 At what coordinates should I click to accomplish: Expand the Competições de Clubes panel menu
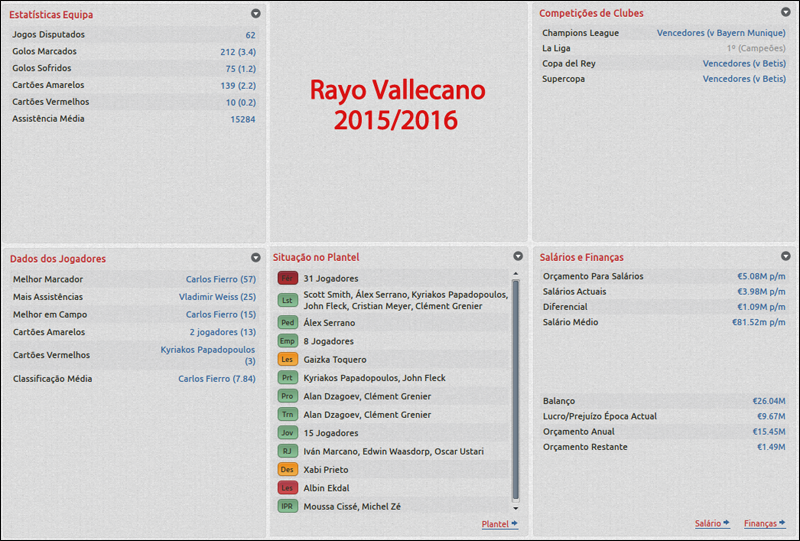(x=786, y=13)
